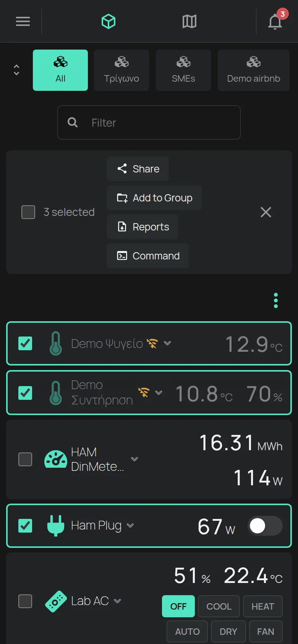The width and height of the screenshot is (298, 644).
Task: Click the 16.31 MWh energy value
Action: click(241, 443)
